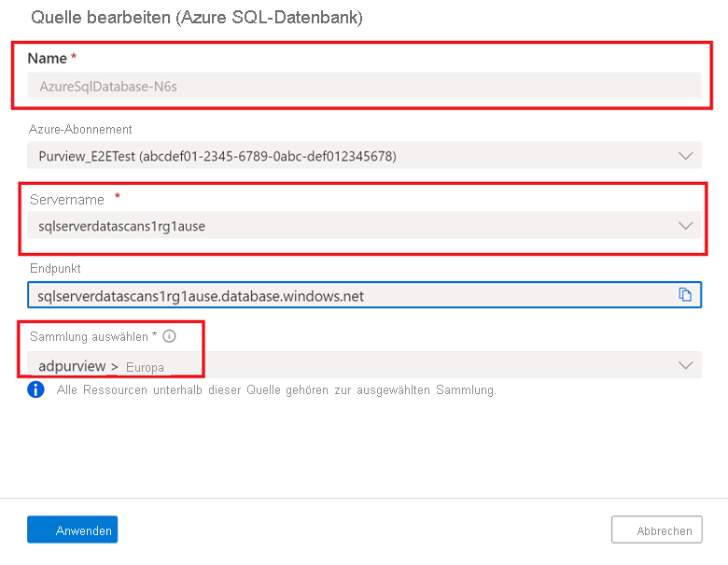The image size is (728, 565).
Task: Select the Purview_E2ETest subscription text
Action: coord(217,156)
